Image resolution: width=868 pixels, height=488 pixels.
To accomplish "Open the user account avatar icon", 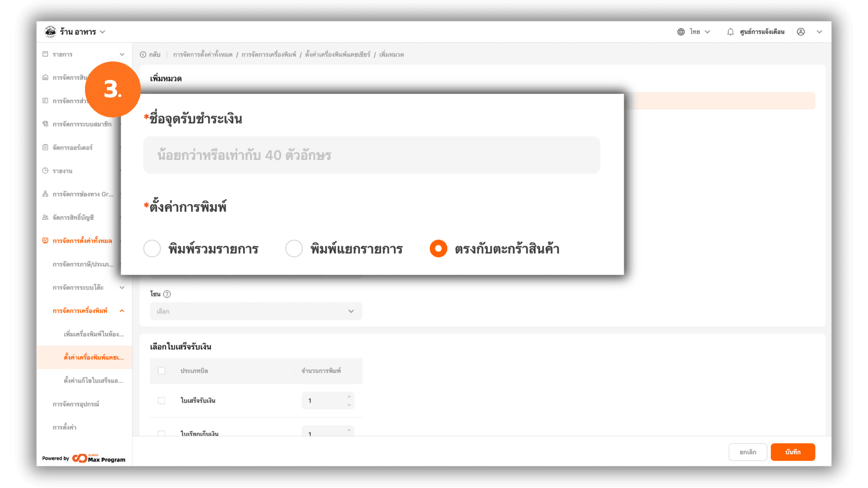I will point(801,32).
